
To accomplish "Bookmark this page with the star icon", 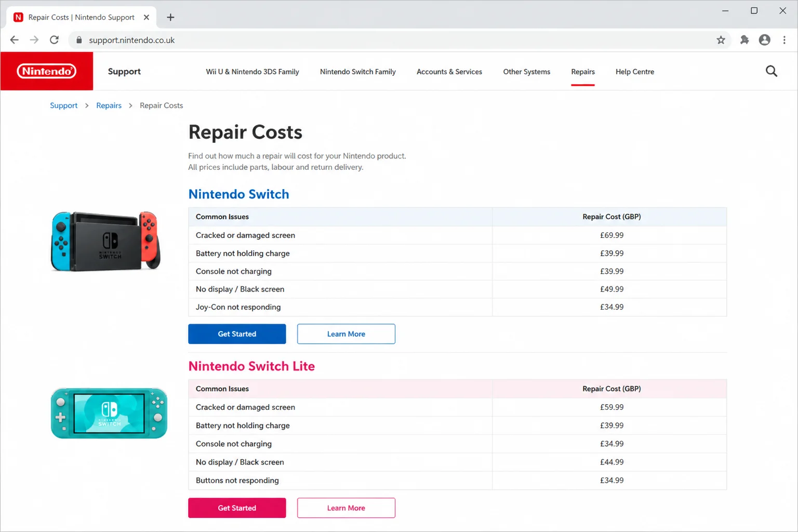I will coord(721,40).
